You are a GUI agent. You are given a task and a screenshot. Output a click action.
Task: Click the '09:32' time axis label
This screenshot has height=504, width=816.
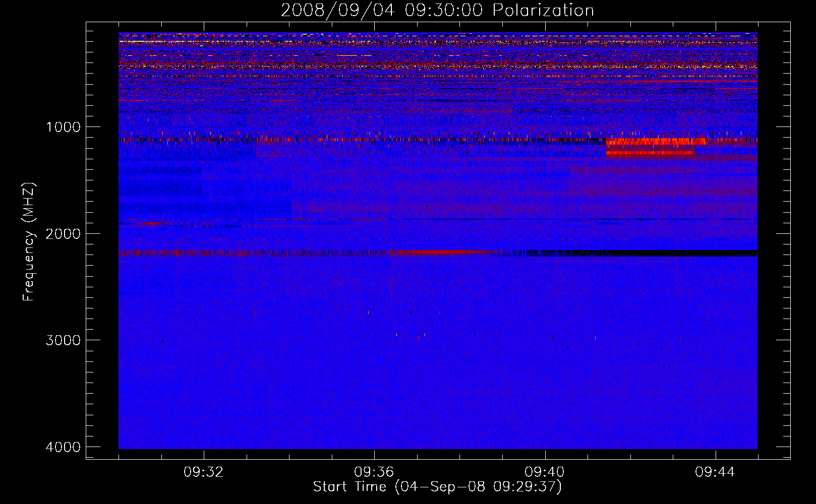[203, 472]
